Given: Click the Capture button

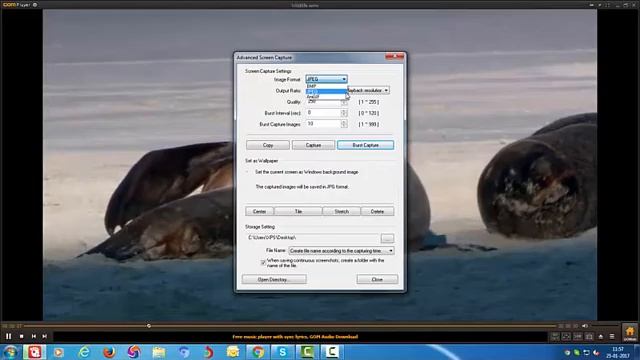Looking at the screenshot, I should (313, 145).
